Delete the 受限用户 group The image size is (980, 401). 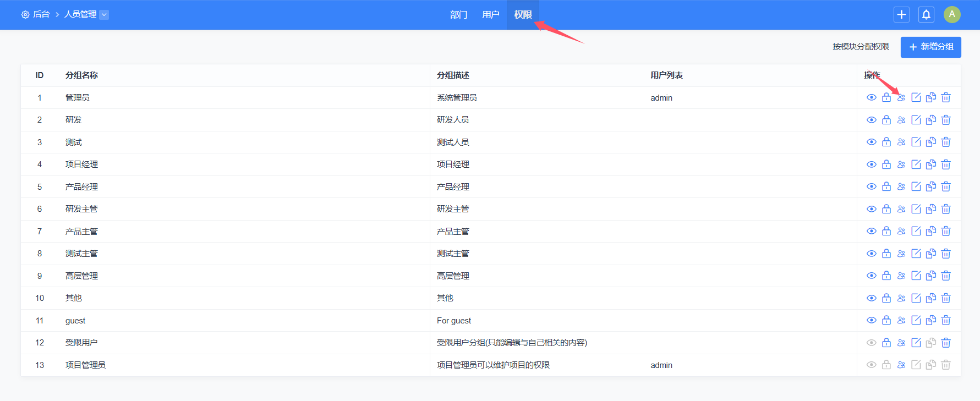pyautogui.click(x=946, y=343)
